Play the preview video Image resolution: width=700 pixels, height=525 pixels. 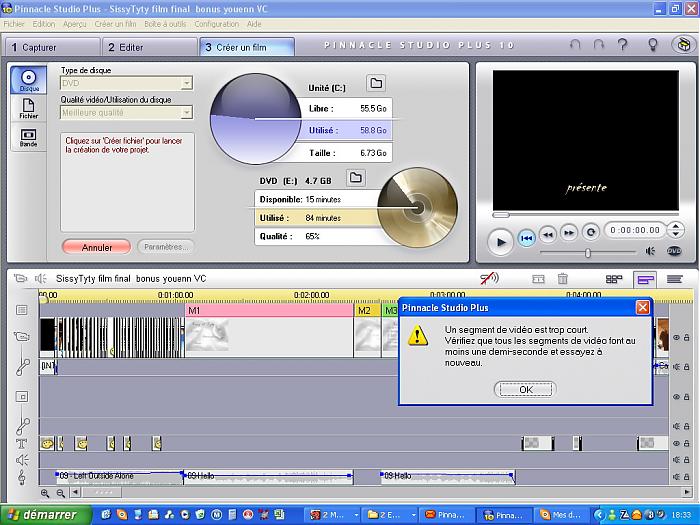click(x=500, y=242)
